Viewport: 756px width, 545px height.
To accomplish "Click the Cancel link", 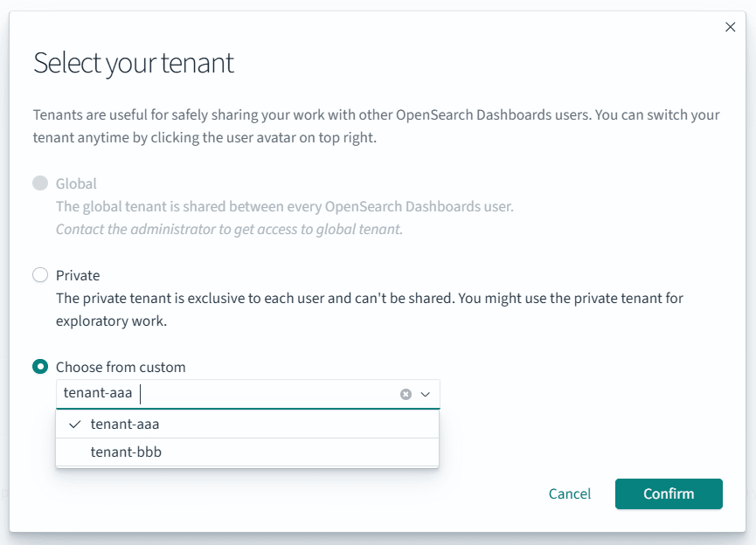I will pyautogui.click(x=570, y=494).
